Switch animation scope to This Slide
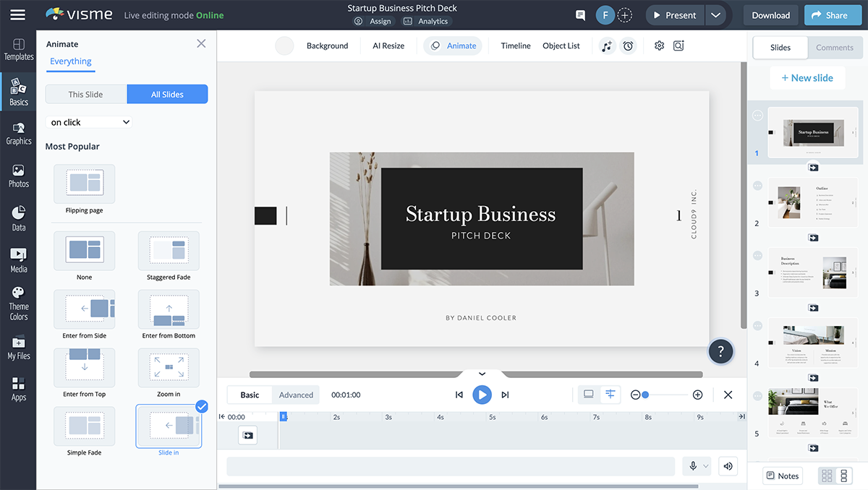This screenshot has width=868, height=490. coord(85,94)
